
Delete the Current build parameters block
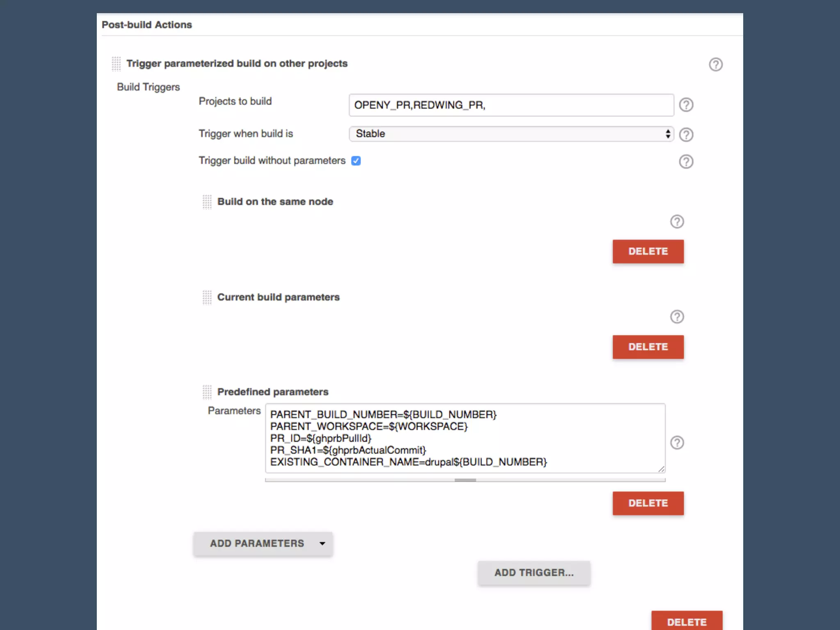tap(648, 347)
